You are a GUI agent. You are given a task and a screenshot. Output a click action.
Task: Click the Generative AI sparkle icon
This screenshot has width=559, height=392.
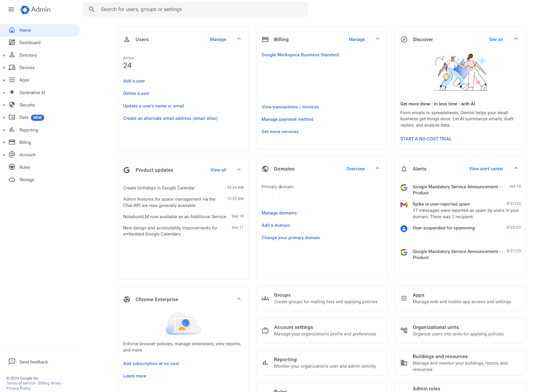tap(12, 92)
